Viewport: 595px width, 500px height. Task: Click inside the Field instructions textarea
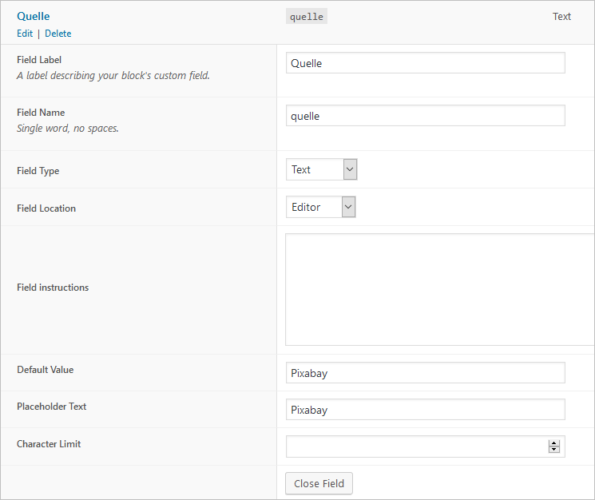pos(440,289)
